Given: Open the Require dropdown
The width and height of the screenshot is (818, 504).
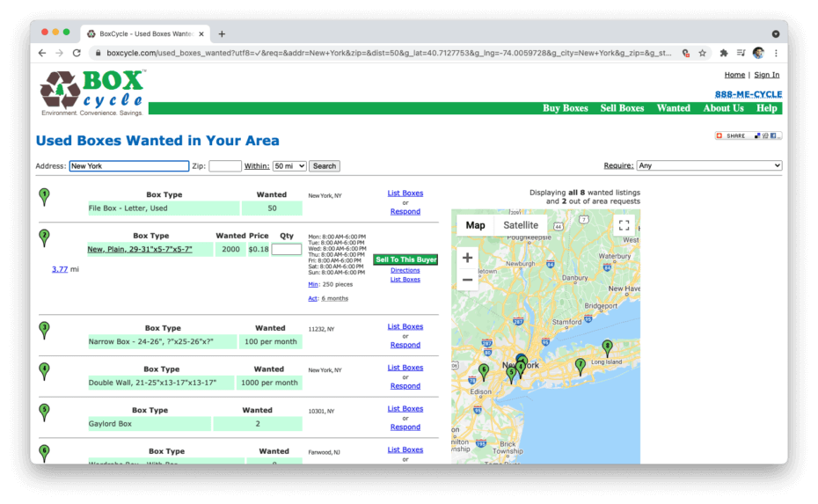Looking at the screenshot, I should pyautogui.click(x=709, y=165).
